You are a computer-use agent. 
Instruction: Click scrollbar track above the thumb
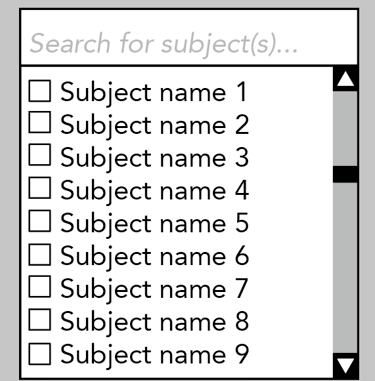[345, 129]
